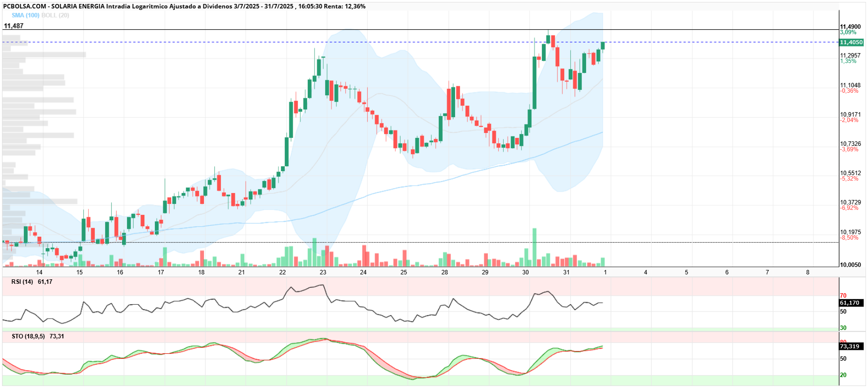Select date 14 on the time axis
This screenshot has height=388, width=868.
39,272
